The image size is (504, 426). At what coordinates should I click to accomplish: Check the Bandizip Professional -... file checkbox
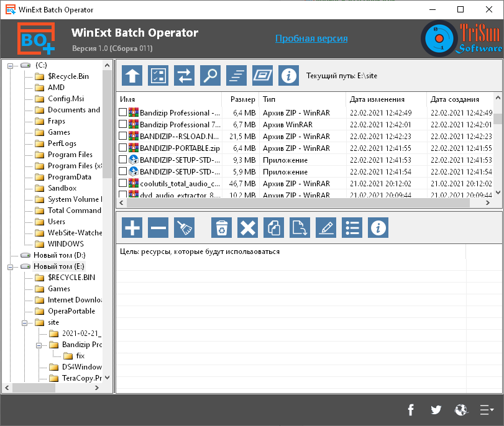point(122,112)
